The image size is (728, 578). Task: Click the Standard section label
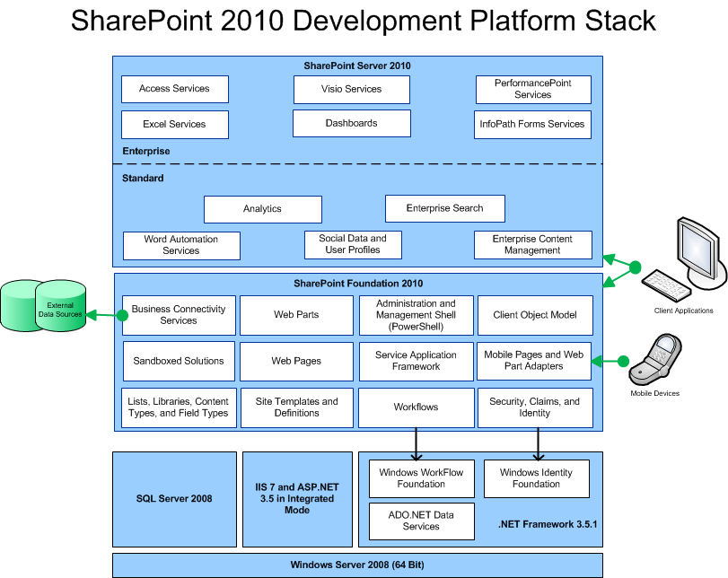pyautogui.click(x=141, y=178)
